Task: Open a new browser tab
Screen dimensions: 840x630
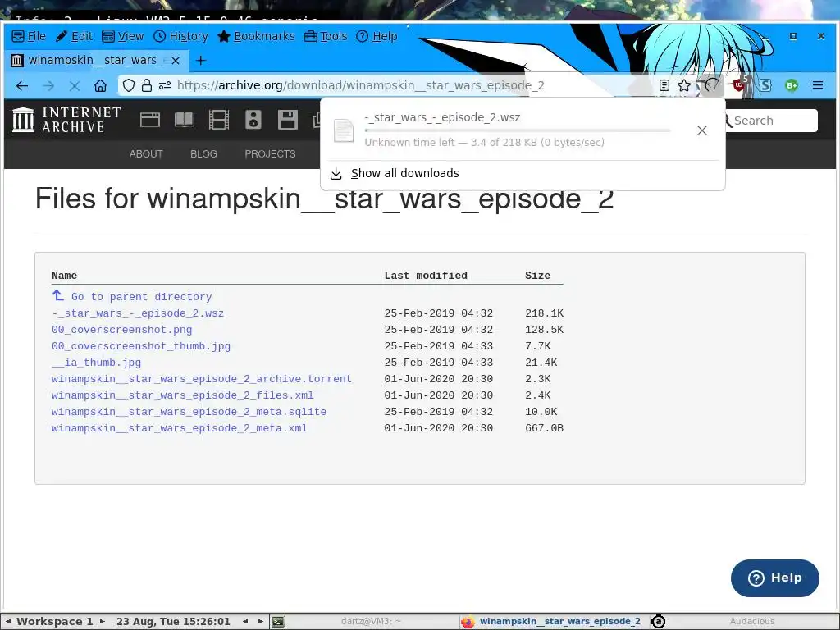Action: click(x=201, y=61)
